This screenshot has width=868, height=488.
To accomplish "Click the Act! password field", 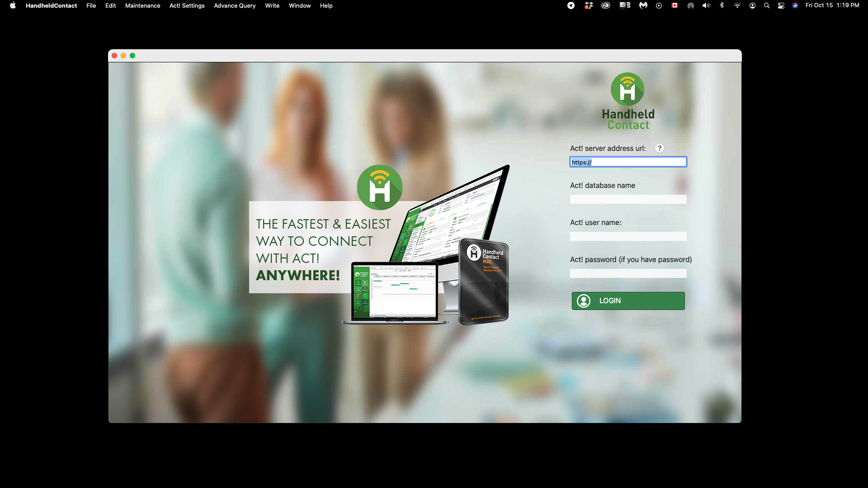I will tap(628, 273).
